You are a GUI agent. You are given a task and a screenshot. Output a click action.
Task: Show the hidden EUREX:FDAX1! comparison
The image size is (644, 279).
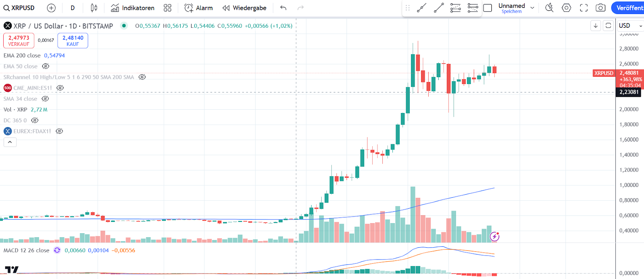tap(60, 131)
